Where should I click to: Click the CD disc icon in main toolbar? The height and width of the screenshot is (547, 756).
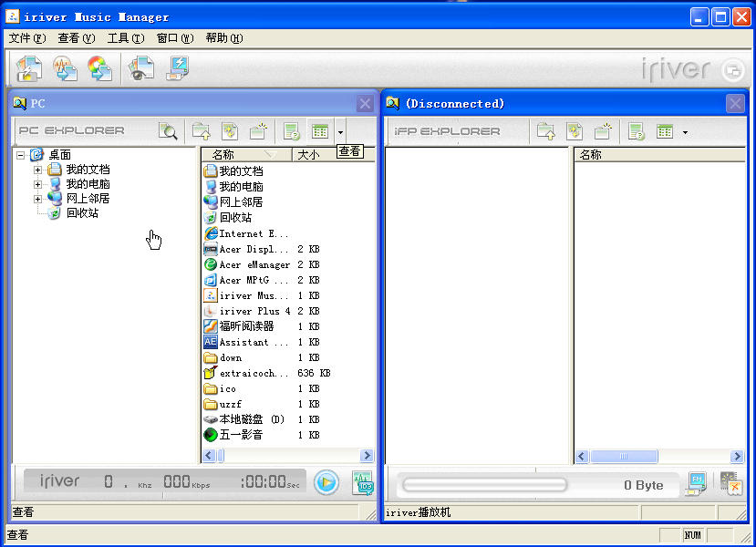pyautogui.click(x=99, y=68)
